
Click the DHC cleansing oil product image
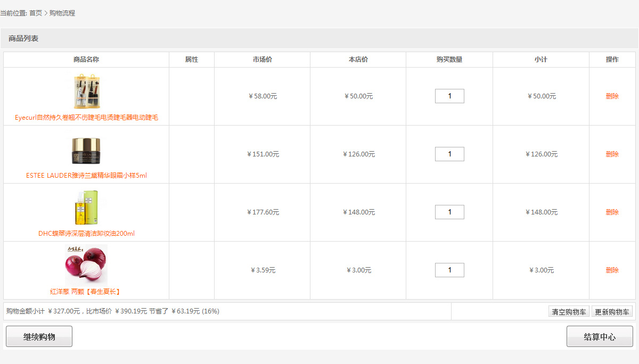(x=86, y=208)
